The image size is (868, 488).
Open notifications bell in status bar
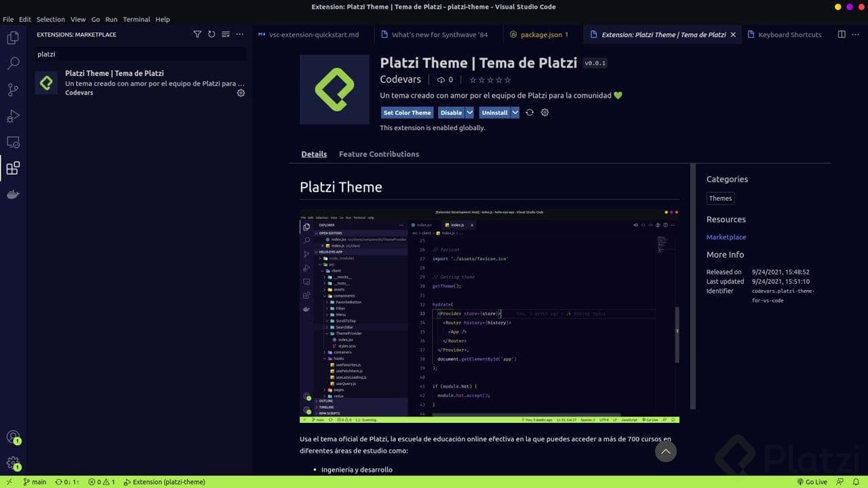857,482
